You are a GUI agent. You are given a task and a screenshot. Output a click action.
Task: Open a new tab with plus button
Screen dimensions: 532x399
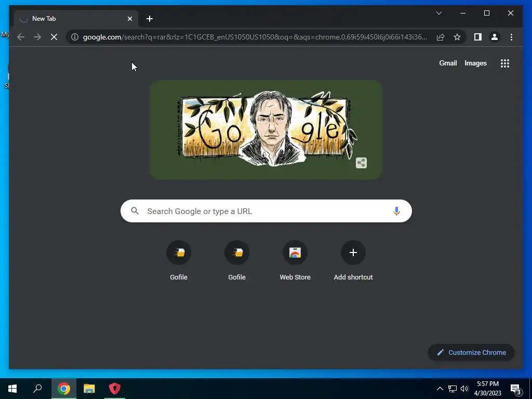point(150,19)
